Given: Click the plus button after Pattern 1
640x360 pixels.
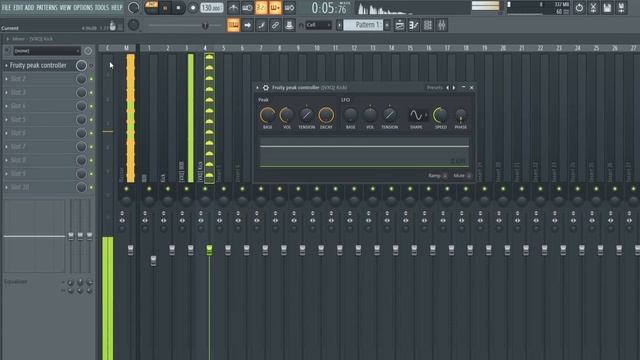Looking at the screenshot, I should pos(387,25).
